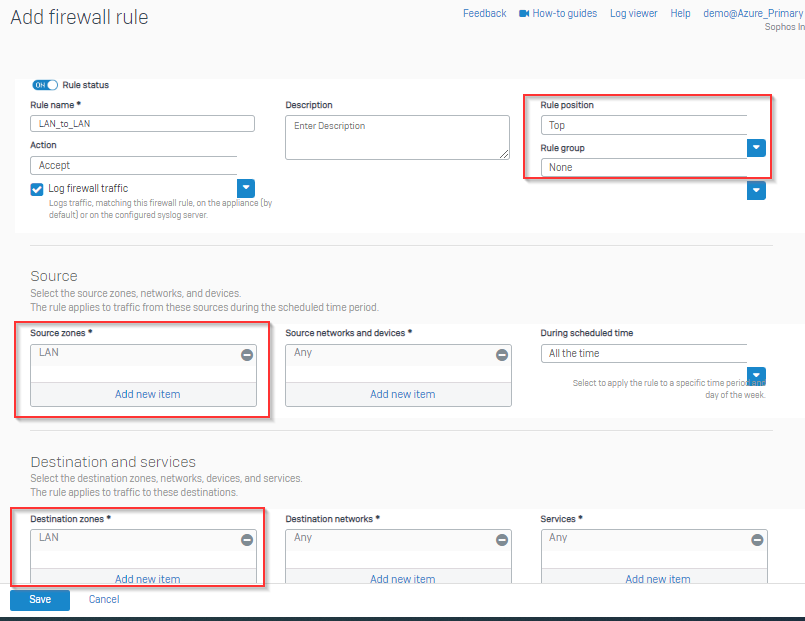Remove LAN from Destination zones
The width and height of the screenshot is (805, 621).
pos(247,540)
